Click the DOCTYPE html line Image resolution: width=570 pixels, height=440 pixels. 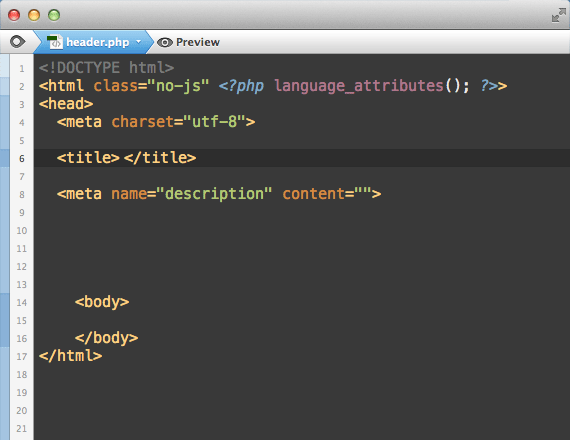click(106, 68)
